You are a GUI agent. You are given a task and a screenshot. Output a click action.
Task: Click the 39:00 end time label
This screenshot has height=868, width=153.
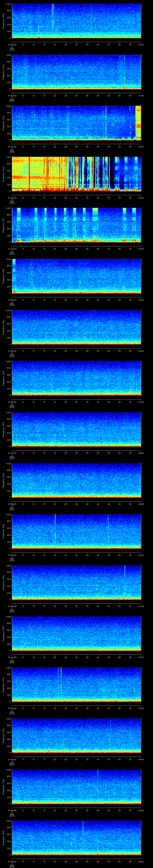point(141,504)
